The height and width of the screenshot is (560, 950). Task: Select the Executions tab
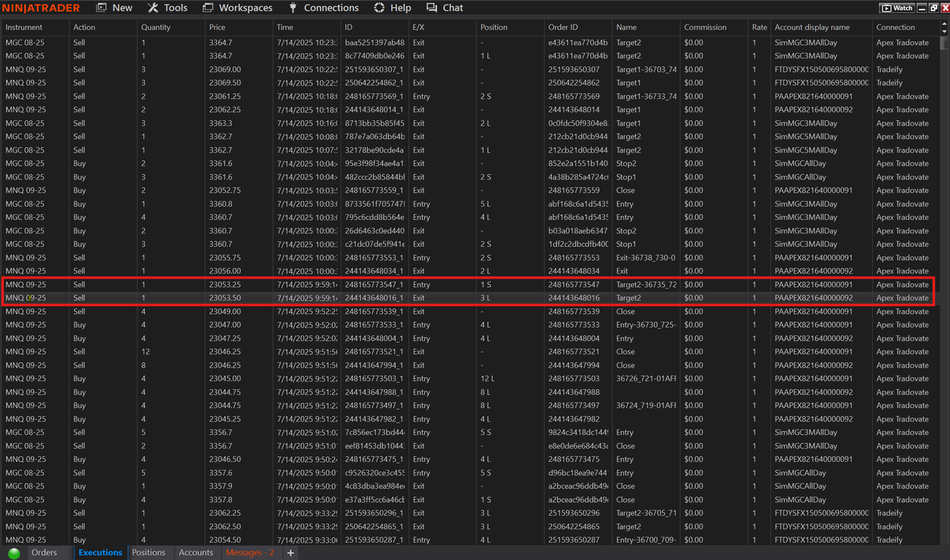[x=100, y=553]
